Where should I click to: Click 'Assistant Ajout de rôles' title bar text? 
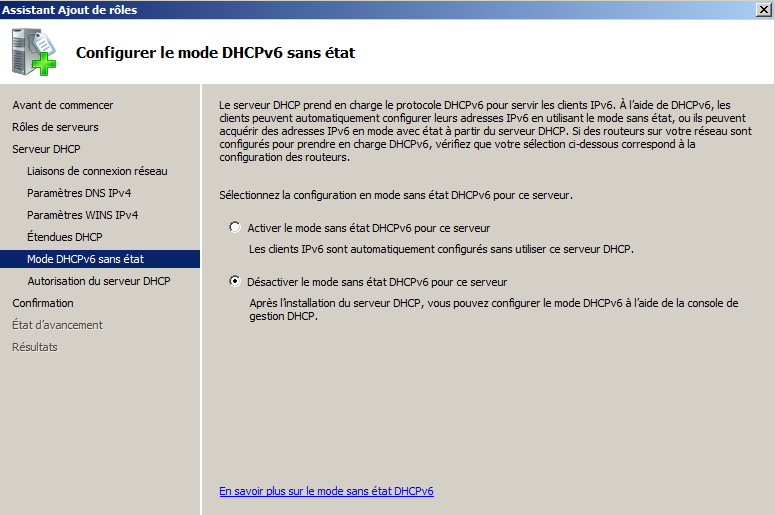[x=70, y=10]
